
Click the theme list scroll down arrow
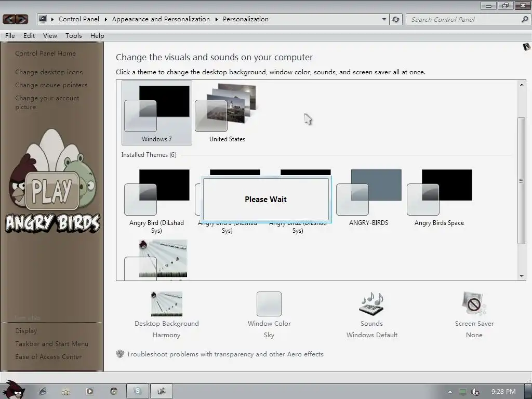tap(522, 276)
